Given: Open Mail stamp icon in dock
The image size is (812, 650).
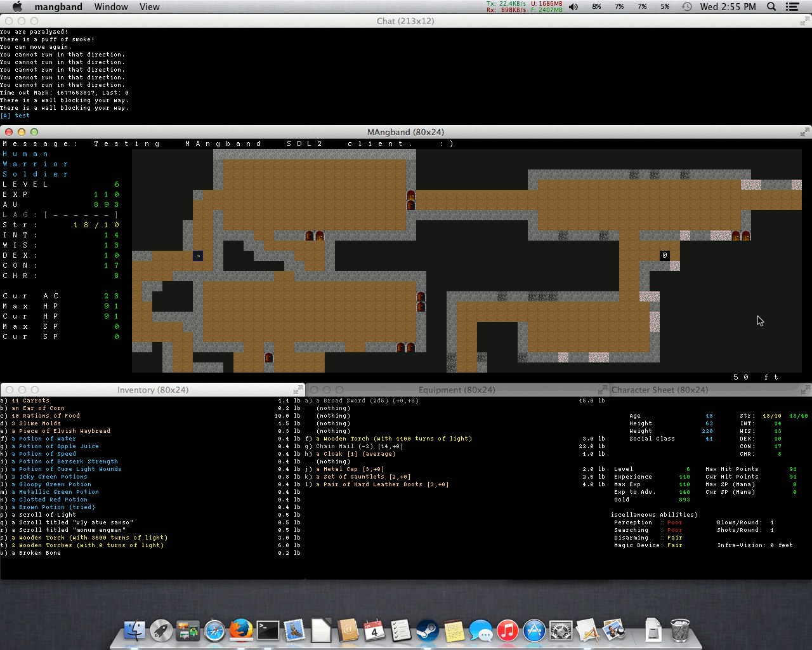Looking at the screenshot, I should click(294, 630).
